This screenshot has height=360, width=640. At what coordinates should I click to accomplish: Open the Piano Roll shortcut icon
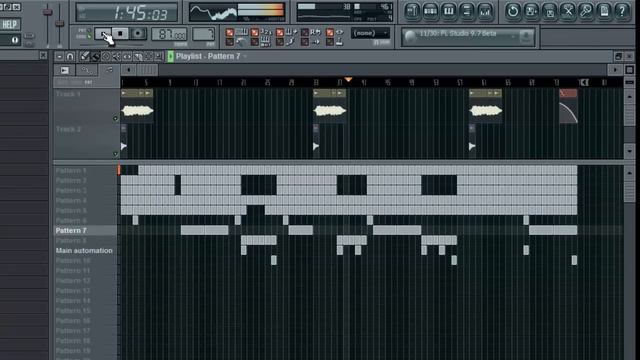(449, 11)
